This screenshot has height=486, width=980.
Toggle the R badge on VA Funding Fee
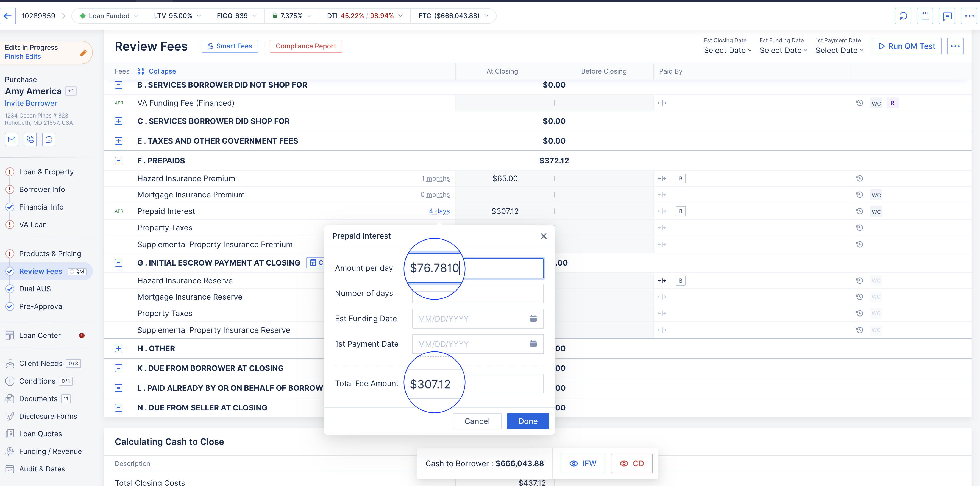tap(892, 103)
